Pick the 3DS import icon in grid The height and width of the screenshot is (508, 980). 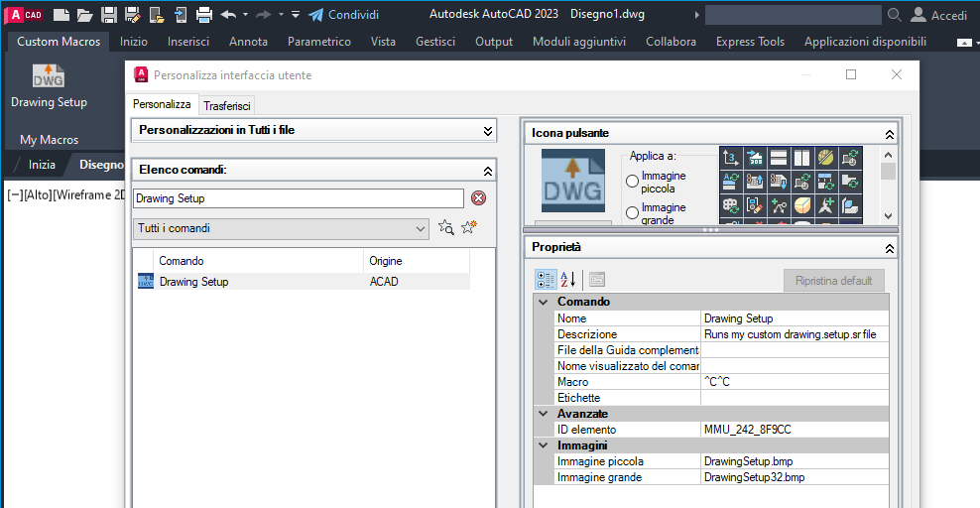(755, 158)
